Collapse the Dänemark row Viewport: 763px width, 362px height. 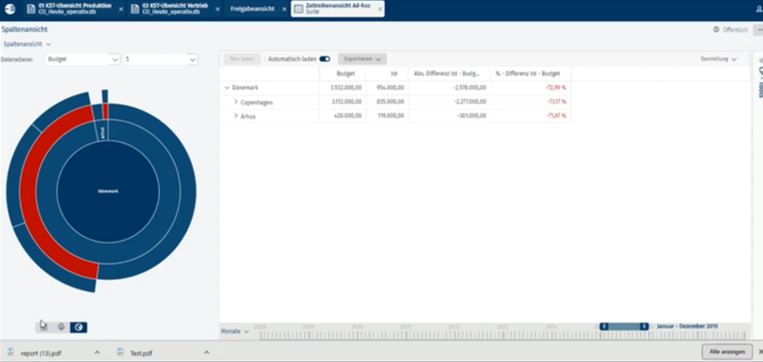point(227,88)
